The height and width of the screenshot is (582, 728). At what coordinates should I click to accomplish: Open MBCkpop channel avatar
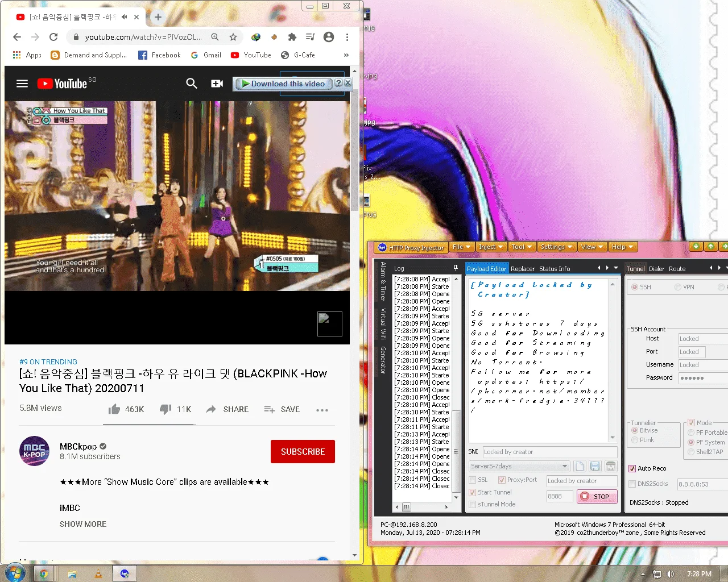[35, 451]
